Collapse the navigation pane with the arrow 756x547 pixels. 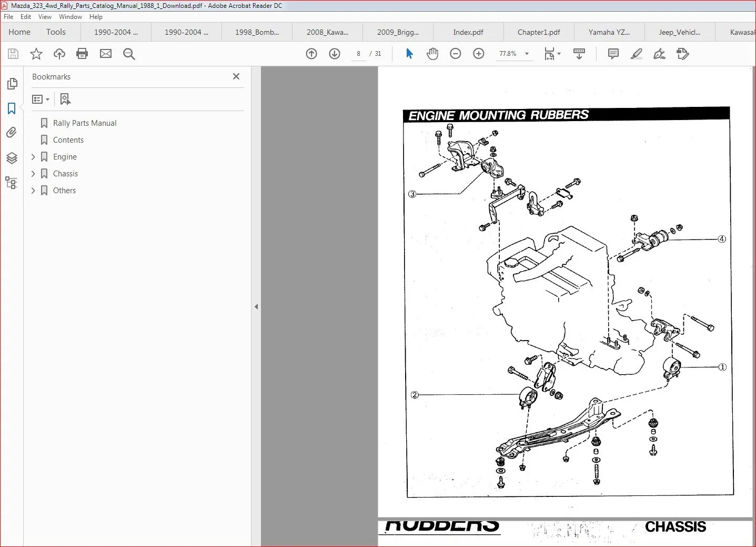point(256,306)
